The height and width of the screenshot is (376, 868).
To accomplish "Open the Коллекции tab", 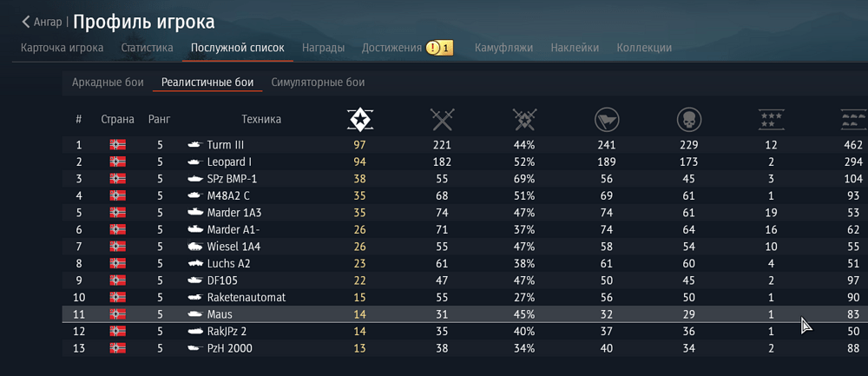I will click(644, 48).
